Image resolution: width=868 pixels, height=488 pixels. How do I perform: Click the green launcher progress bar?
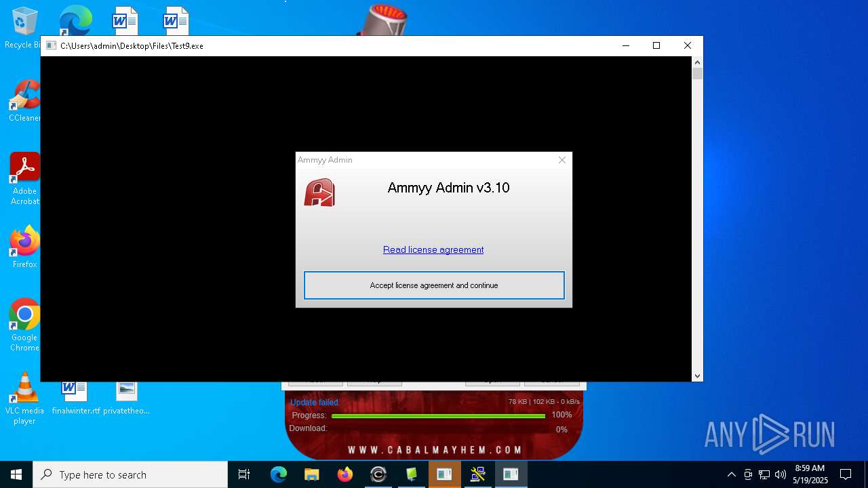click(438, 415)
